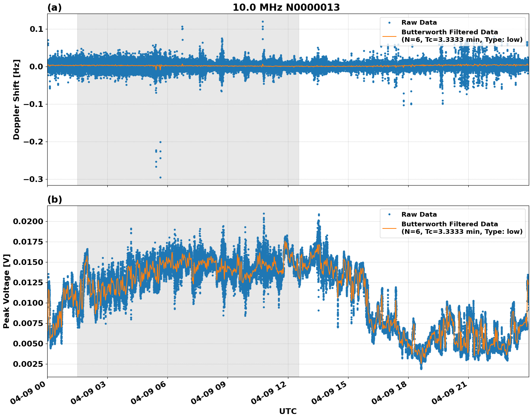This screenshot has width=532, height=419.
Task: Click the title 10.0 MHz N0000013
Action: [x=287, y=6]
